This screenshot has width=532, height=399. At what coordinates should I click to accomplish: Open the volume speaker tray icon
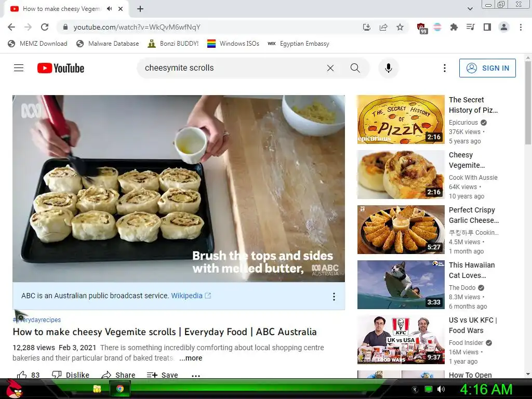441,389
